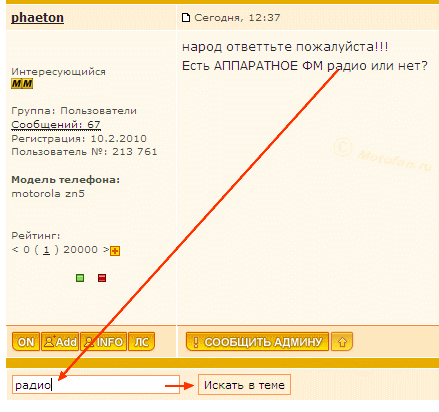Open the phaeton user profile link
The width and height of the screenshot is (439, 412).
(37, 17)
